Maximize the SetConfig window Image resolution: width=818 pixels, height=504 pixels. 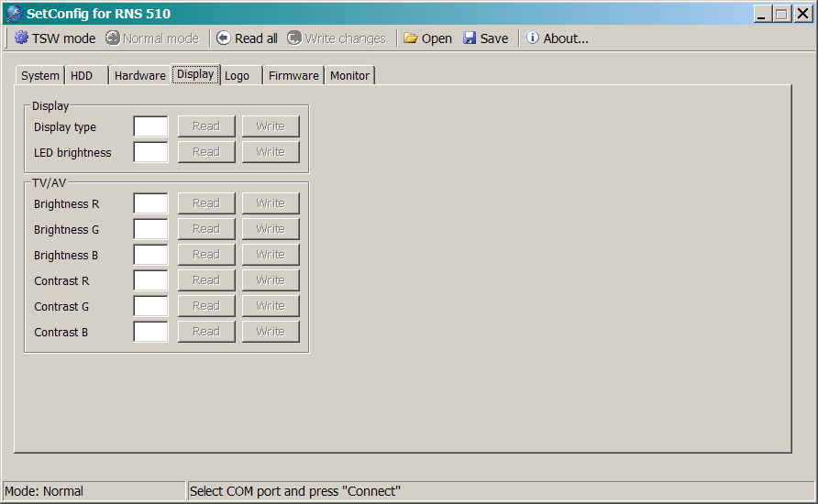(x=781, y=14)
